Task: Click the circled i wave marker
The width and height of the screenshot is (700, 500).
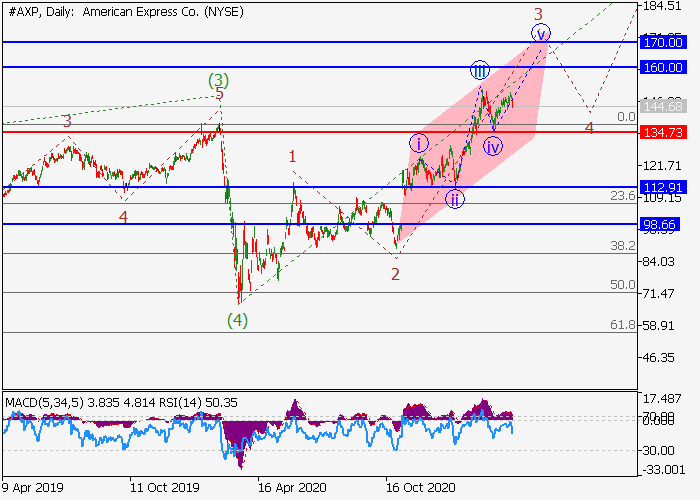Action: tap(419, 143)
